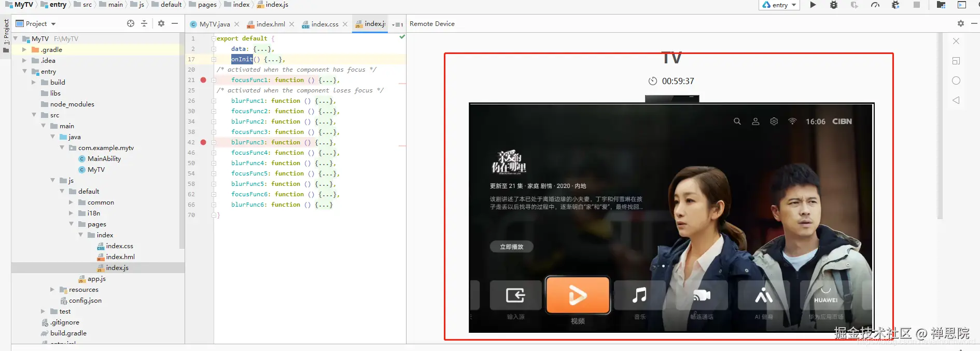Image resolution: width=980 pixels, height=351 pixels.
Task: Close the remote device with the X icon
Action: (956, 41)
